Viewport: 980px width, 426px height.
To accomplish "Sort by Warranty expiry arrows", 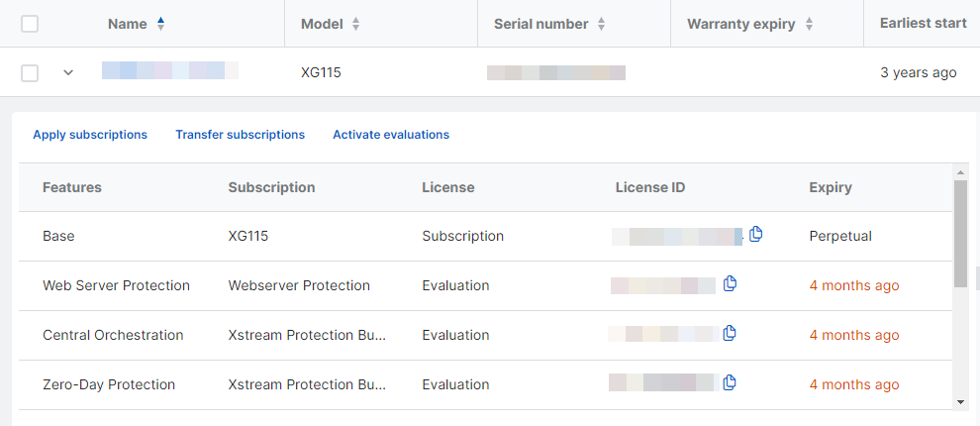I will [x=809, y=24].
